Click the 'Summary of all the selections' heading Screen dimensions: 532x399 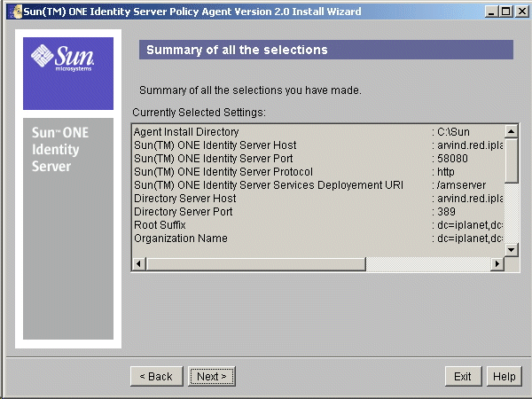point(237,50)
